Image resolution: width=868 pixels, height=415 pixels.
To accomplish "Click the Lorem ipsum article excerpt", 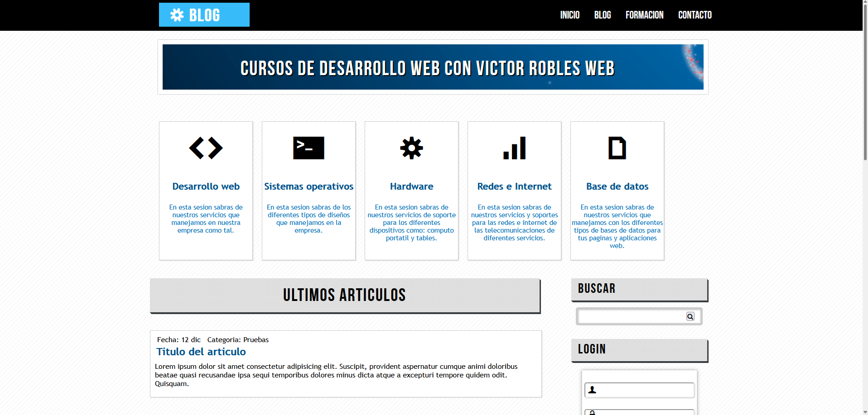I will click(x=336, y=375).
